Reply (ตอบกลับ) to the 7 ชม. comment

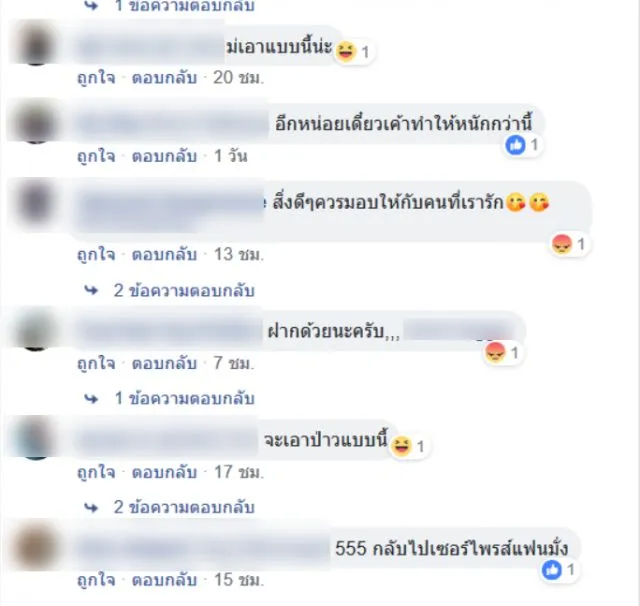[164, 363]
